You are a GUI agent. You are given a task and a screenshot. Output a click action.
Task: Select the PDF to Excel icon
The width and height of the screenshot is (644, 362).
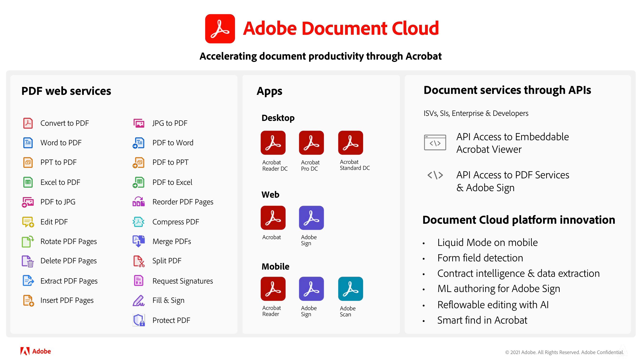click(139, 182)
